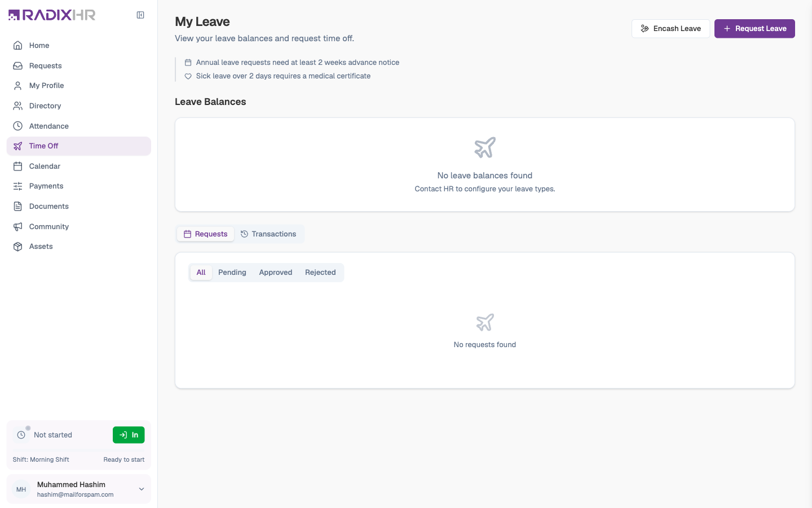Click the airplane icon above No requests found

[x=485, y=322]
